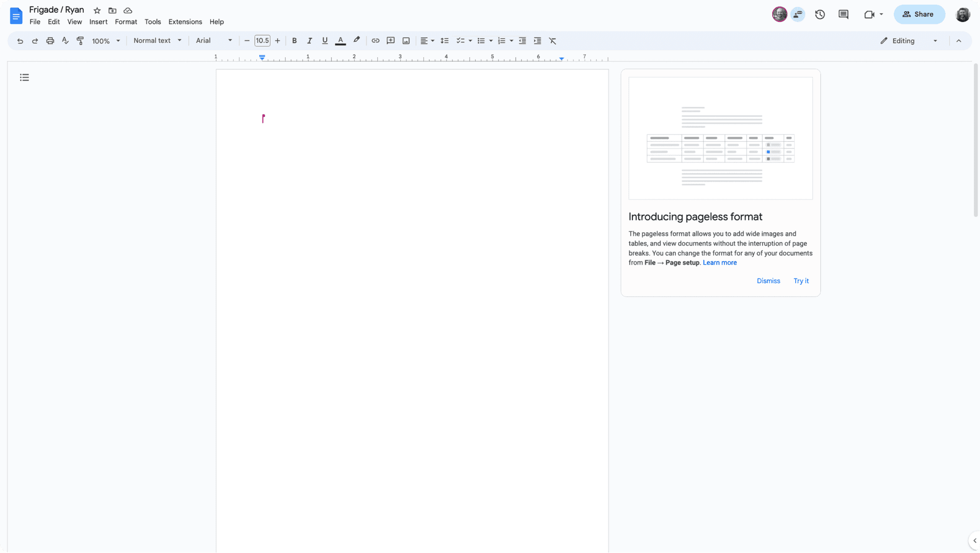This screenshot has height=553, width=980.
Task: Decrease the font size
Action: 247,41
